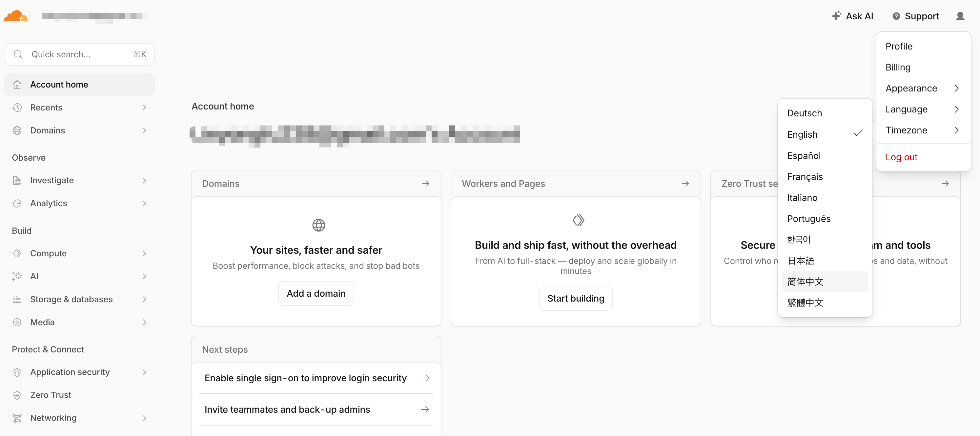Focus the Quick search input field
Viewport: 980px width, 436px height.
79,54
